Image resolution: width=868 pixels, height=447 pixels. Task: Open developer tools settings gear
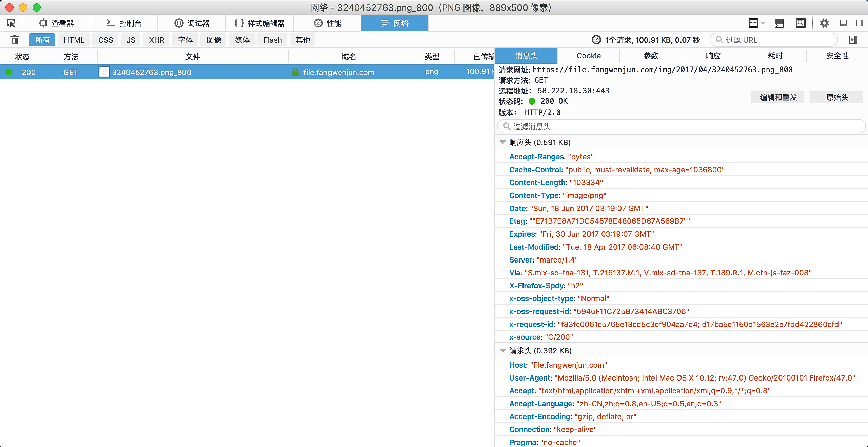pyautogui.click(x=824, y=23)
